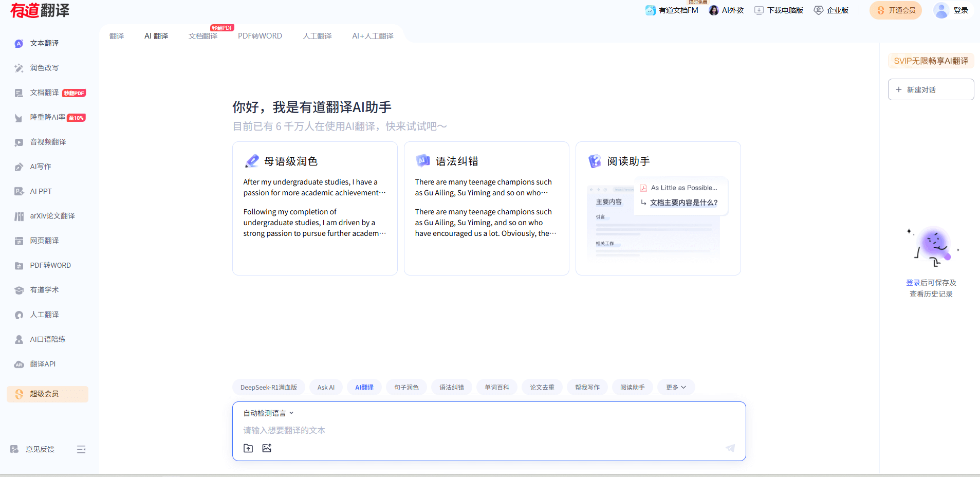Click the 音视频翻译 icon

[x=19, y=142]
